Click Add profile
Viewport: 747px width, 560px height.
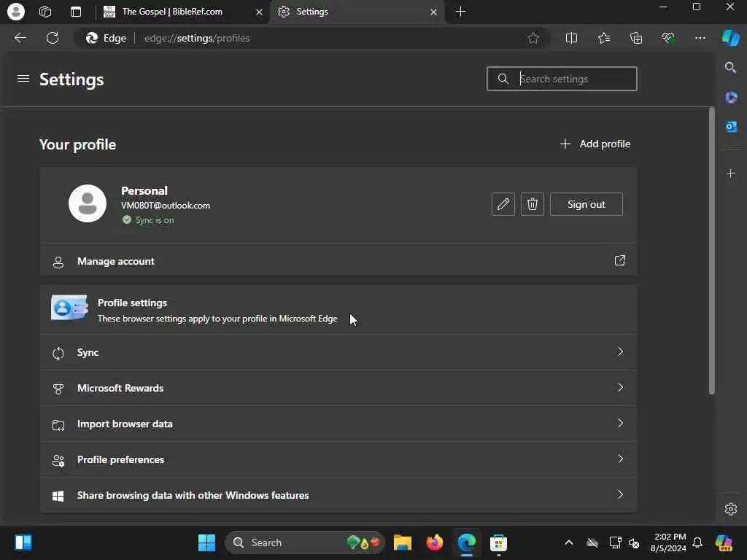(x=595, y=144)
